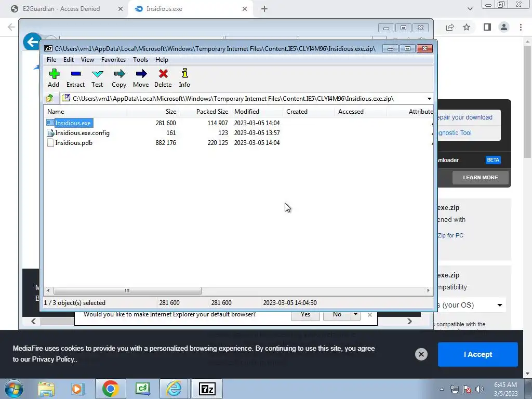This screenshot has width=532, height=399.
Task: Open the File menu
Action: coord(51,60)
